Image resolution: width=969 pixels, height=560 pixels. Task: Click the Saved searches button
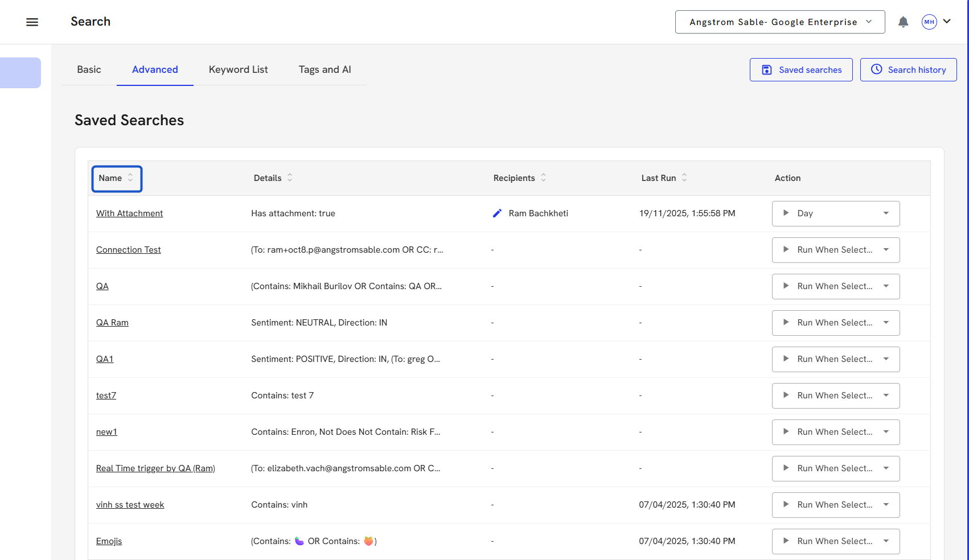[800, 70]
